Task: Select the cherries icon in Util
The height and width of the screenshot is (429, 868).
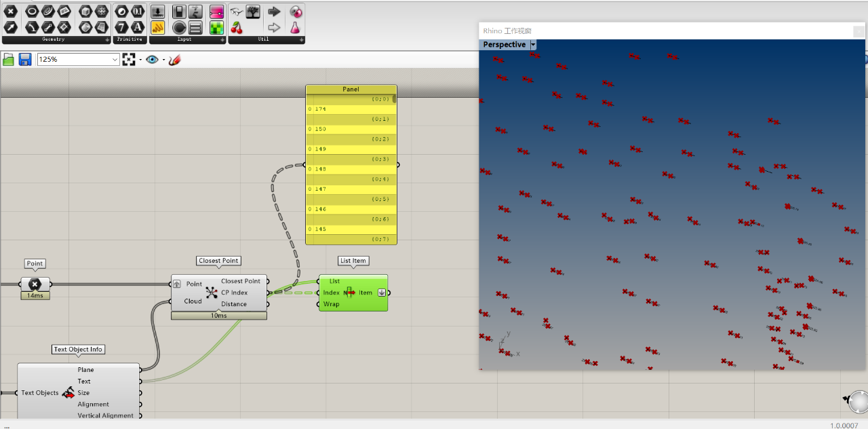Action: click(x=236, y=27)
